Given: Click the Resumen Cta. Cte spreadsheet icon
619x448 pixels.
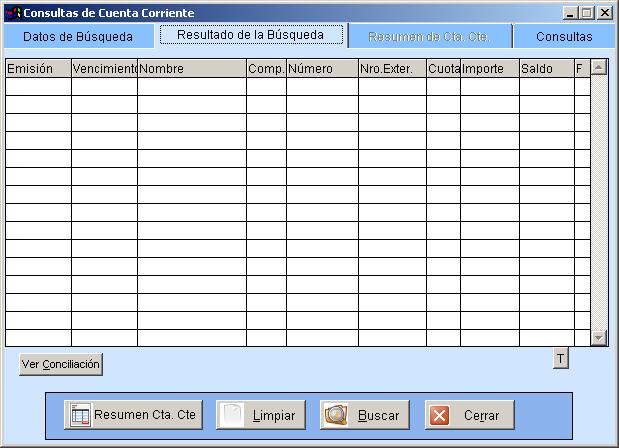Looking at the screenshot, I should click(78, 415).
